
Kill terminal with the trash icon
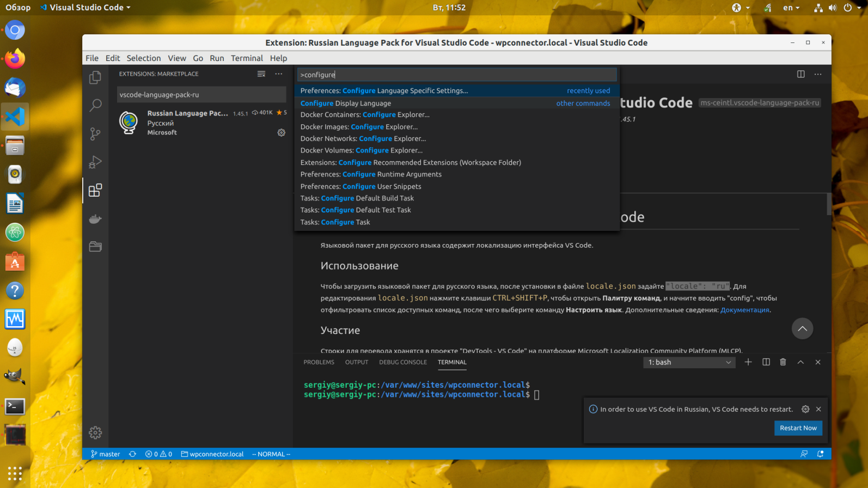point(783,362)
